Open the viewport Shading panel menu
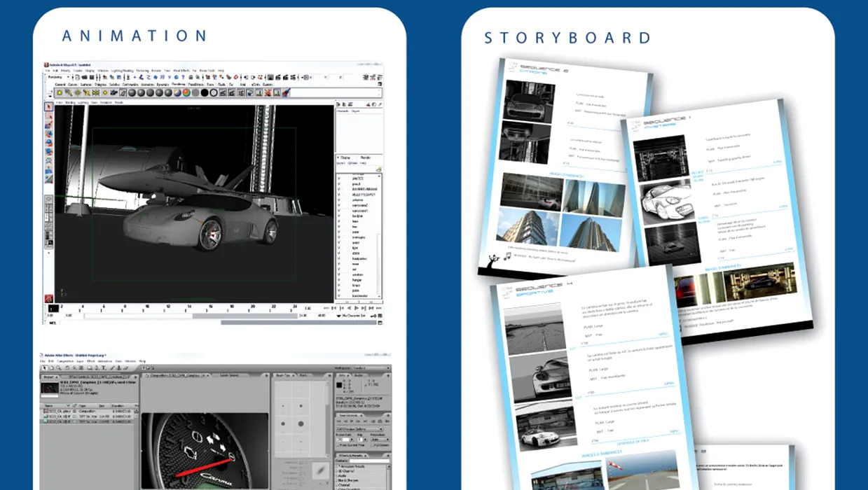 (x=70, y=102)
